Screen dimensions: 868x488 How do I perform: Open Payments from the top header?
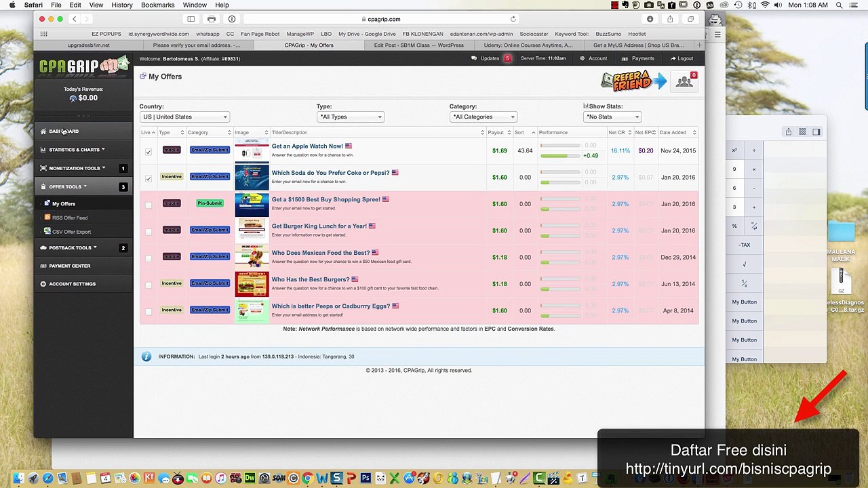(x=639, y=58)
